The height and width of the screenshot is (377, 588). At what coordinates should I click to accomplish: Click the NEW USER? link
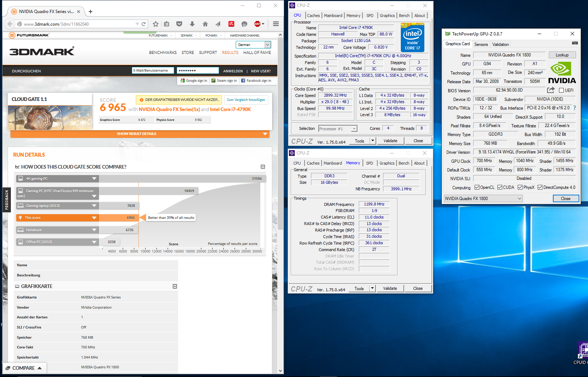261,71
